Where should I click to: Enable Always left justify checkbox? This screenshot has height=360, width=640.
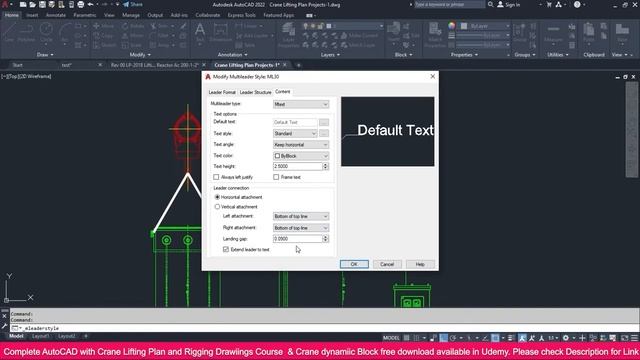tap(216, 177)
